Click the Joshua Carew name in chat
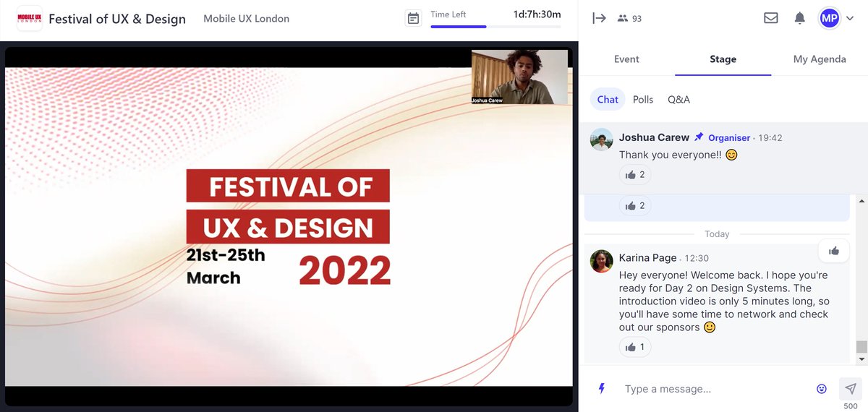This screenshot has width=868, height=412. (654, 137)
